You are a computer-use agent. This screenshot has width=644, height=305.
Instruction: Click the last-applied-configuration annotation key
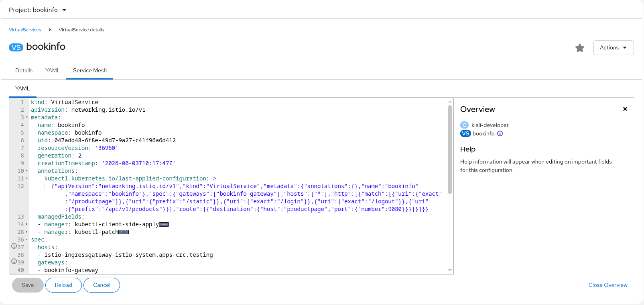(x=126, y=178)
